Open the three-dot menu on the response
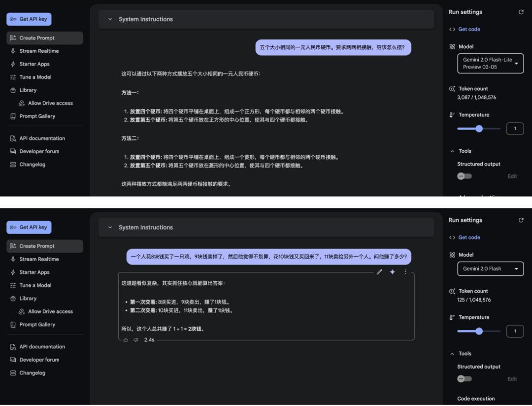This screenshot has height=406, width=532. (x=405, y=271)
